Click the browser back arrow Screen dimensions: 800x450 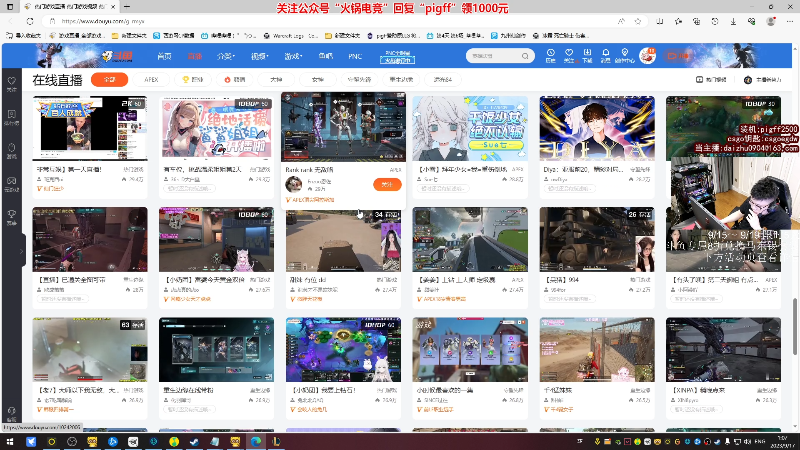click(11, 21)
